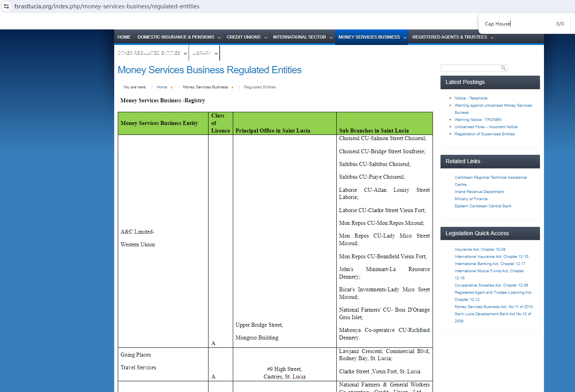Expand the Domestic Insurance & Pensions chevron
Viewport: 575px width, 392px height.
[219, 38]
